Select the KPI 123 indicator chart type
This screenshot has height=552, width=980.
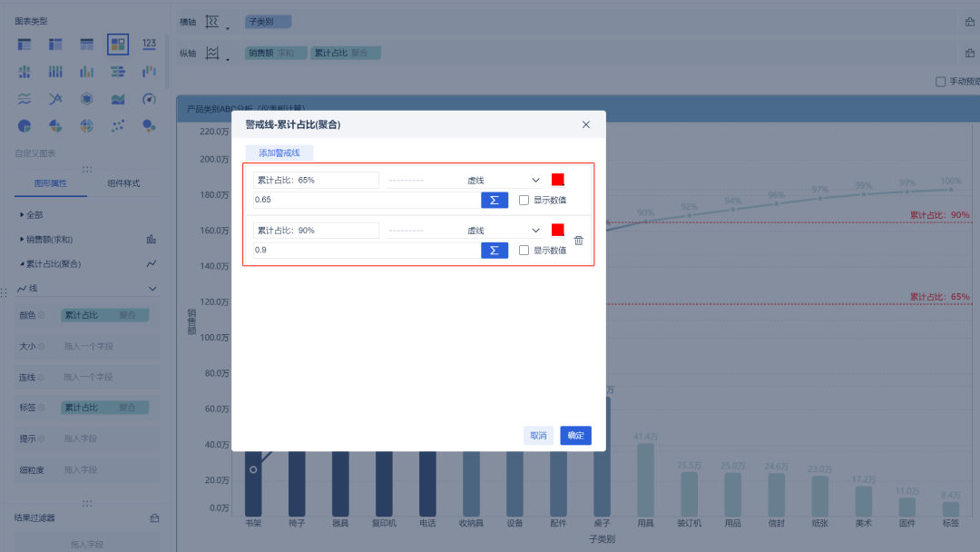[149, 44]
